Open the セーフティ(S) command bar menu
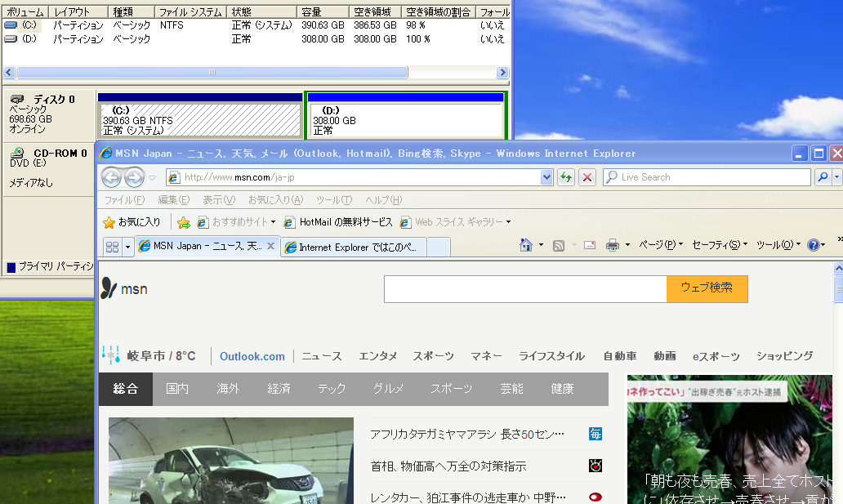This screenshot has height=504, width=843. tap(720, 245)
